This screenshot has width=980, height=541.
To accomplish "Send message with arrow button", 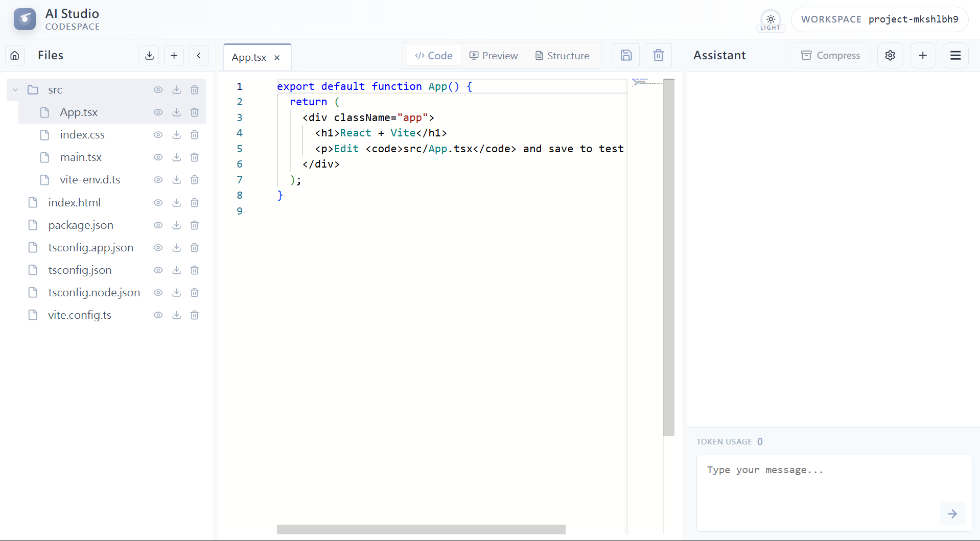I will pyautogui.click(x=952, y=513).
